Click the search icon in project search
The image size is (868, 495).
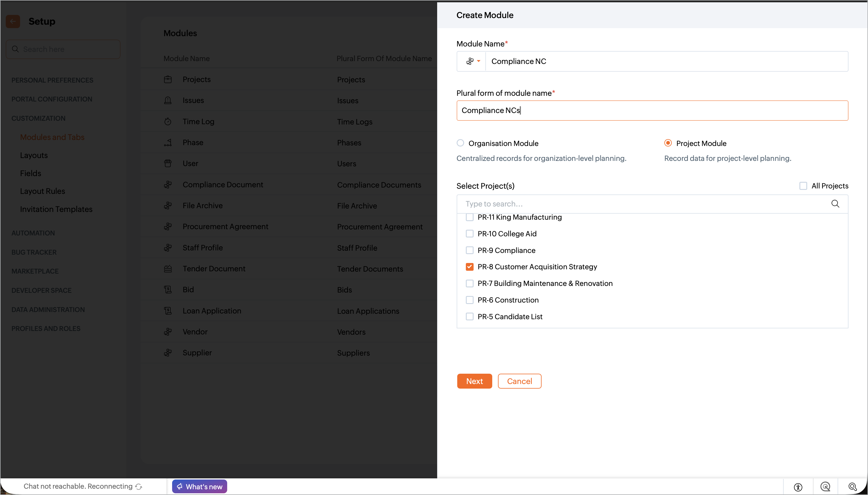[835, 204]
